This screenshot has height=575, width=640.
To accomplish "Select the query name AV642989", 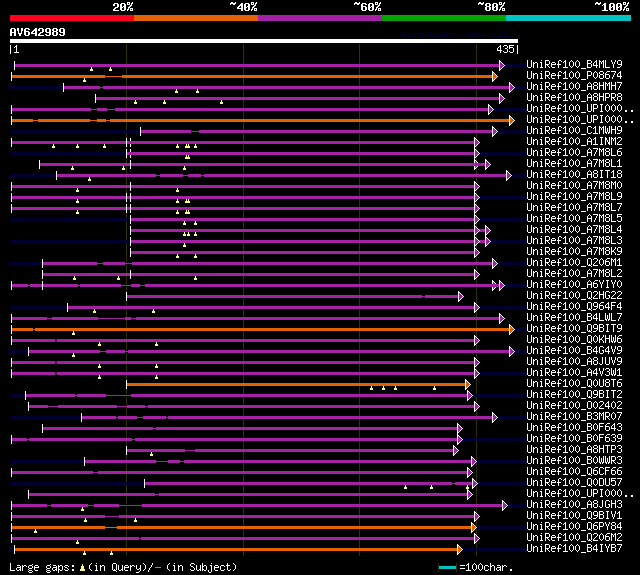I will click(x=38, y=32).
